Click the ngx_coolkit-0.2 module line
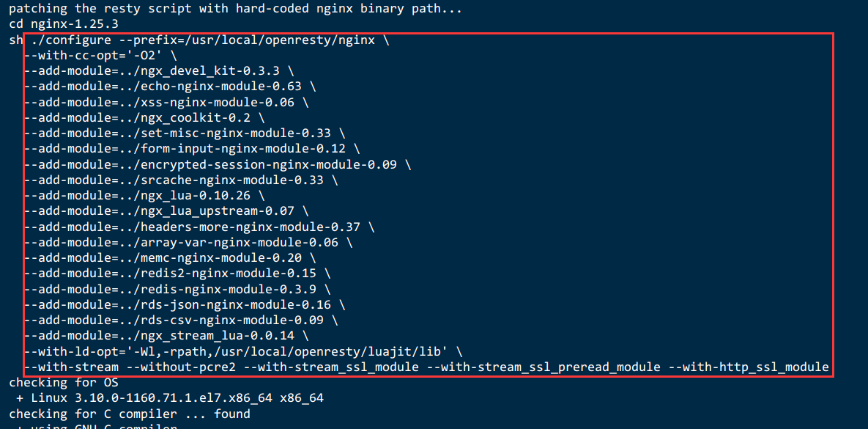This screenshot has height=429, width=868. [x=144, y=118]
